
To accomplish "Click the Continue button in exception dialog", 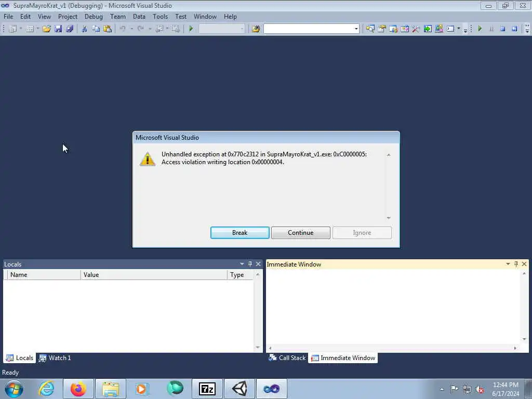I will coord(301,233).
